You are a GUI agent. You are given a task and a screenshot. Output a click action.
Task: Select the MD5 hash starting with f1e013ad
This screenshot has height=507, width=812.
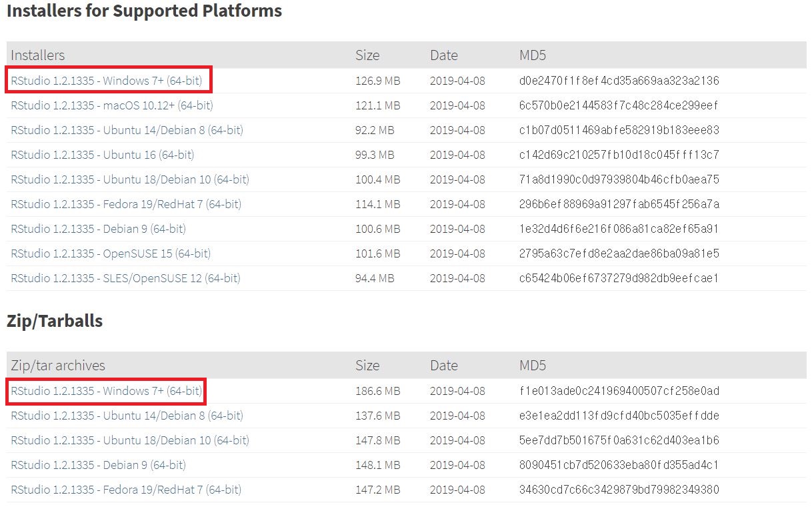(x=619, y=391)
